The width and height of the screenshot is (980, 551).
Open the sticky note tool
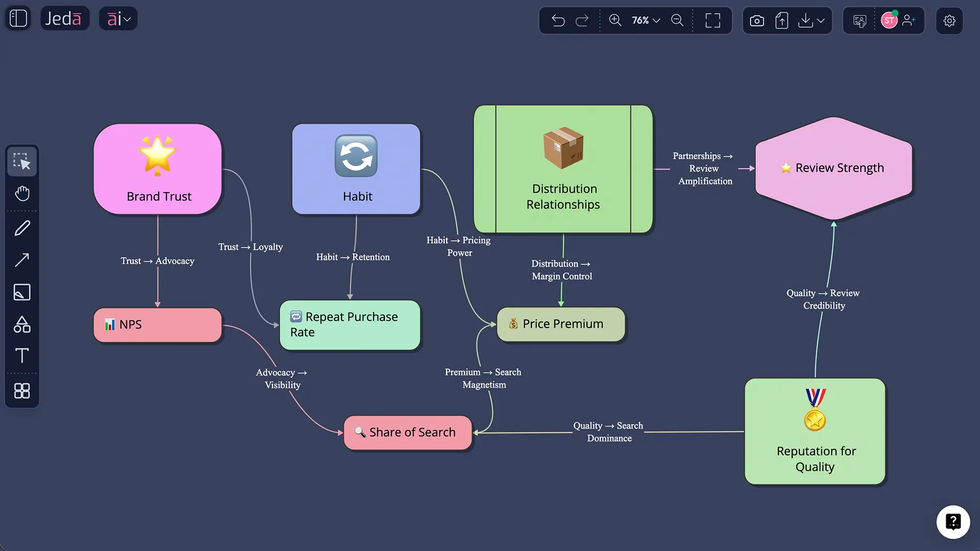pyautogui.click(x=22, y=292)
